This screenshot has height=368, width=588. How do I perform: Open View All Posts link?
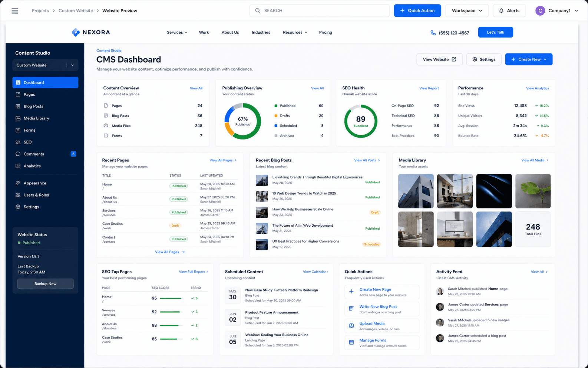point(367,160)
